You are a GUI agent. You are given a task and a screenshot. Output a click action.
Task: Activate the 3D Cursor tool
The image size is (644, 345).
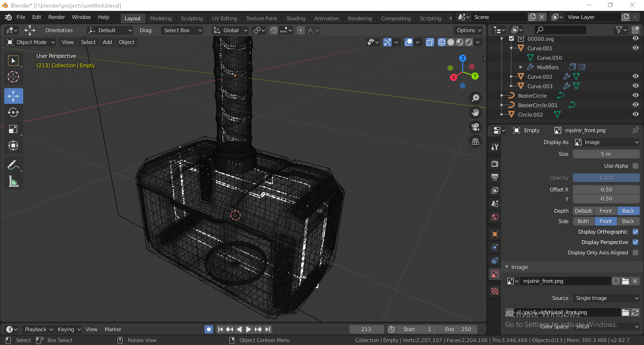(x=14, y=77)
